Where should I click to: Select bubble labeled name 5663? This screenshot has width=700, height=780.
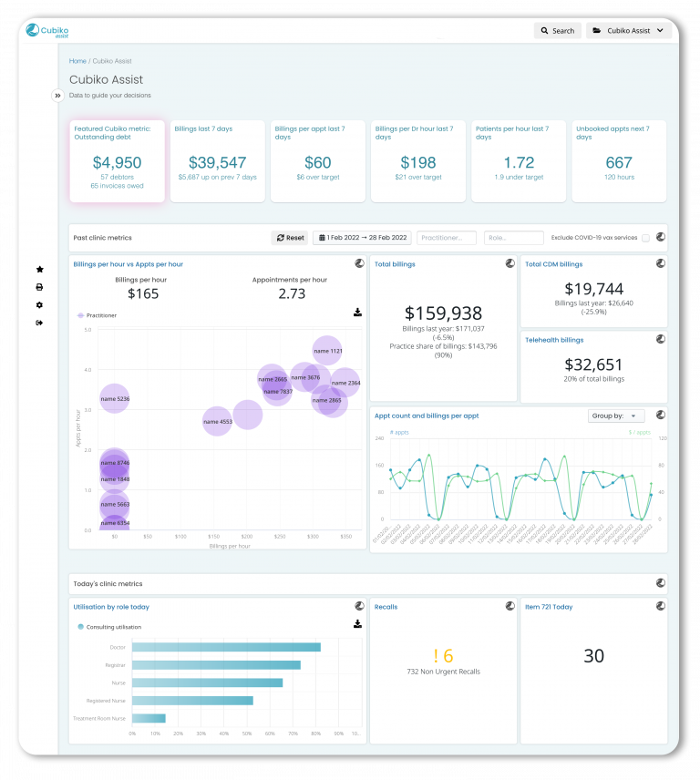[115, 505]
